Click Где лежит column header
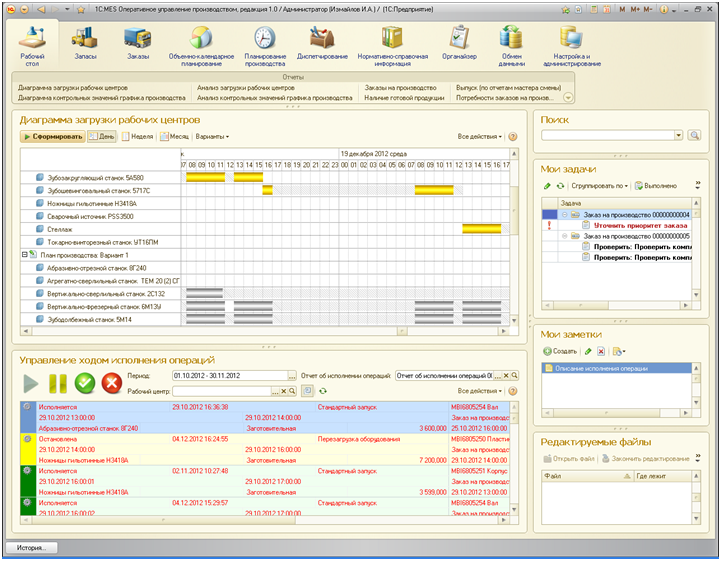 pos(663,476)
